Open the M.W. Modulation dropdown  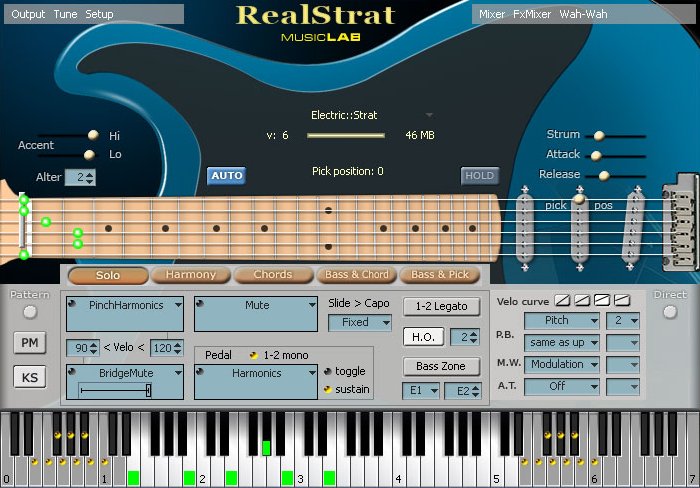[562, 364]
